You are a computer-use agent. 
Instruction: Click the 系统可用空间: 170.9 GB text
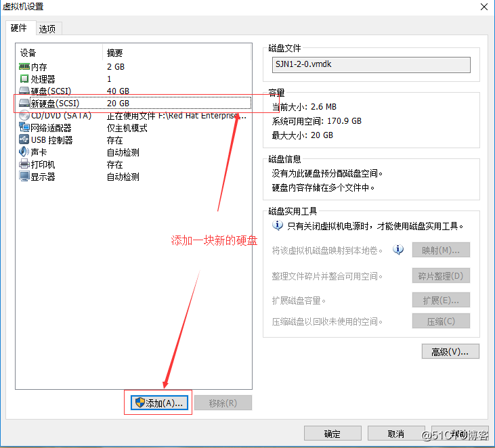click(x=317, y=121)
